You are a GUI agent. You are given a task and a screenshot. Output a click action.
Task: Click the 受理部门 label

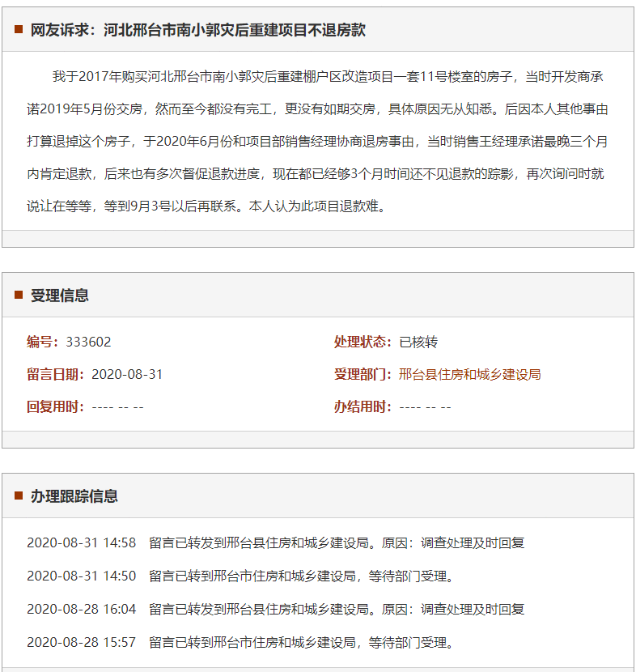point(363,374)
